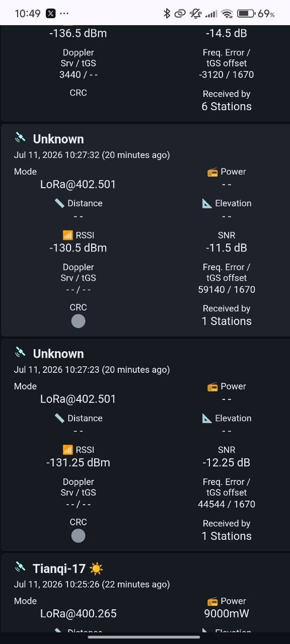Tap the sun icon after Tianqi-17
The width and height of the screenshot is (290, 644).
(x=96, y=569)
